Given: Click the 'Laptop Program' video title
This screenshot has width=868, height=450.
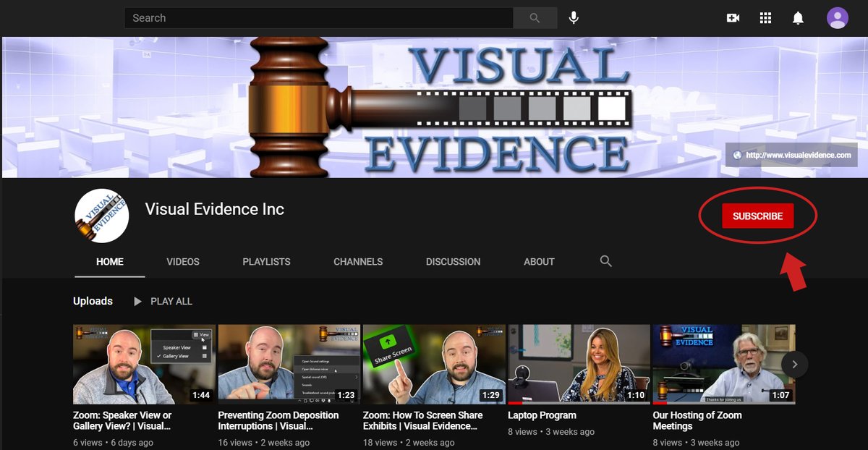Looking at the screenshot, I should (x=542, y=415).
